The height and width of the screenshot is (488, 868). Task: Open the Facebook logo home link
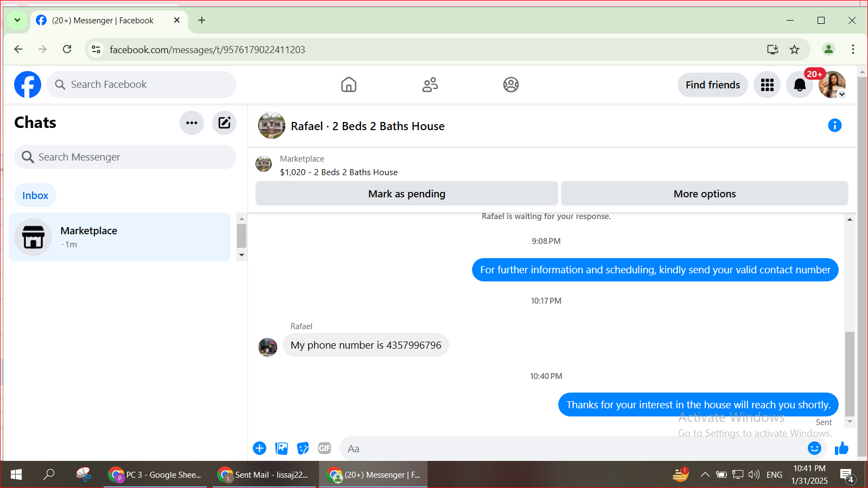coord(28,85)
